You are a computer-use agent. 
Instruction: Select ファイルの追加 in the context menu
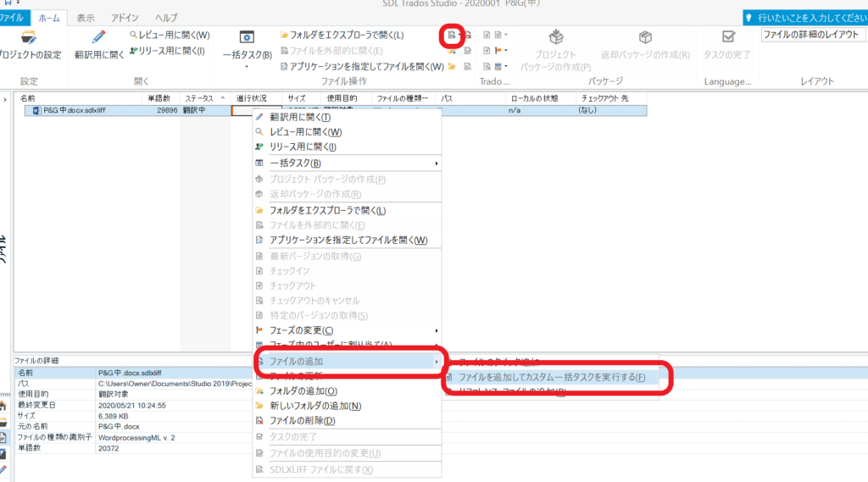pyautogui.click(x=347, y=362)
